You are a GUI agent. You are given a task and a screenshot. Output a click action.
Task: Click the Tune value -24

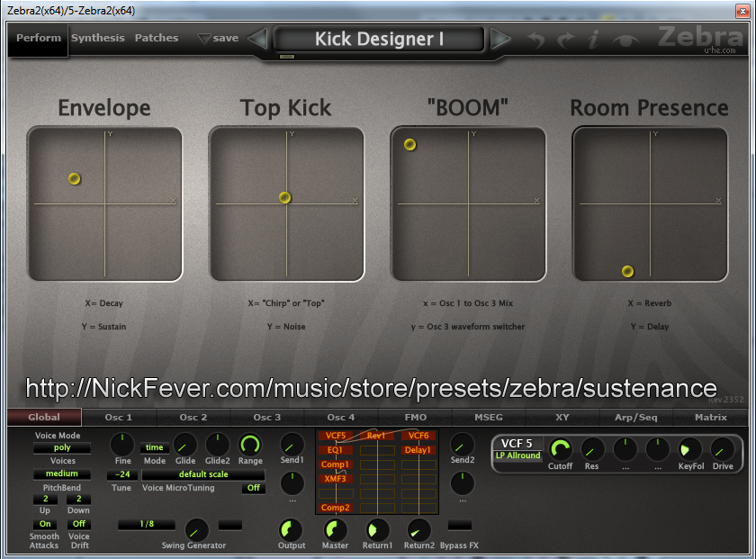[x=122, y=474]
